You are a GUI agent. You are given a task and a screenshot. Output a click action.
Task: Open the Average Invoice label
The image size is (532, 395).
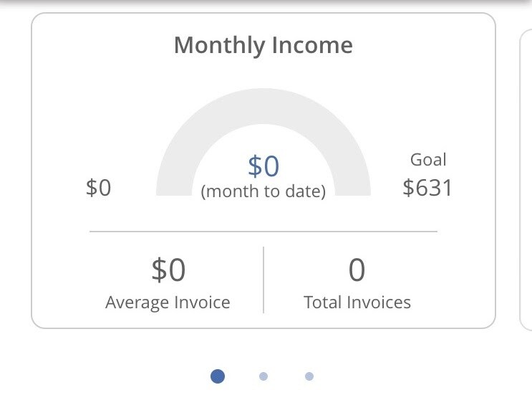click(x=168, y=302)
